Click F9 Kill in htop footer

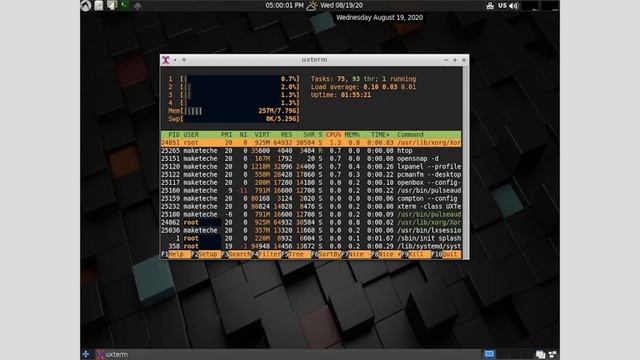coord(416,254)
